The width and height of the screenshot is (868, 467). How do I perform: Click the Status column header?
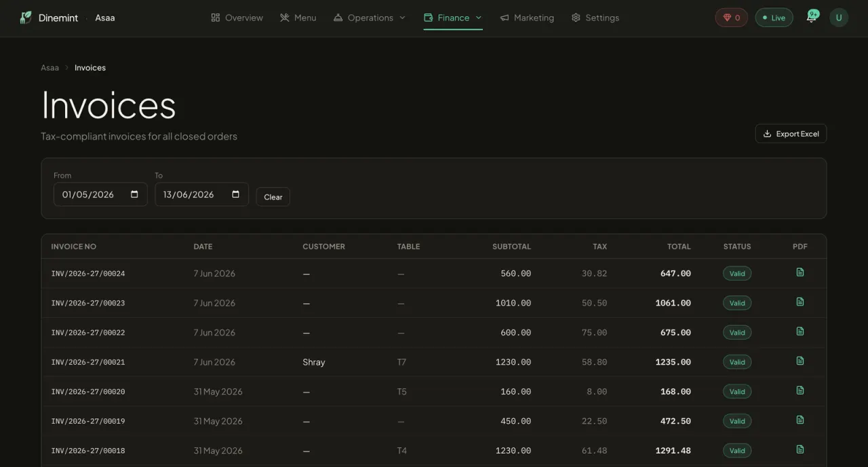tap(737, 247)
